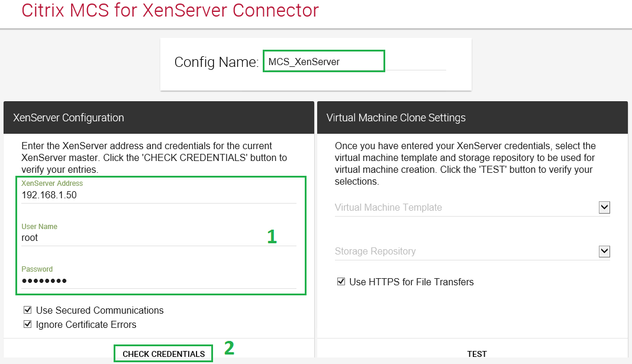Open the Virtual Machine Template dropdown arrow
Viewport: 632px width, 364px height.
click(604, 207)
